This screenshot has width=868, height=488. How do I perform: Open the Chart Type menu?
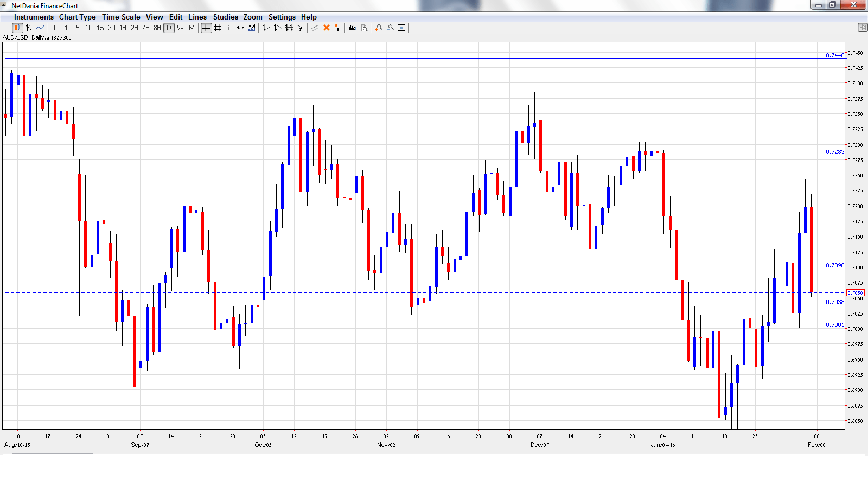pyautogui.click(x=78, y=17)
